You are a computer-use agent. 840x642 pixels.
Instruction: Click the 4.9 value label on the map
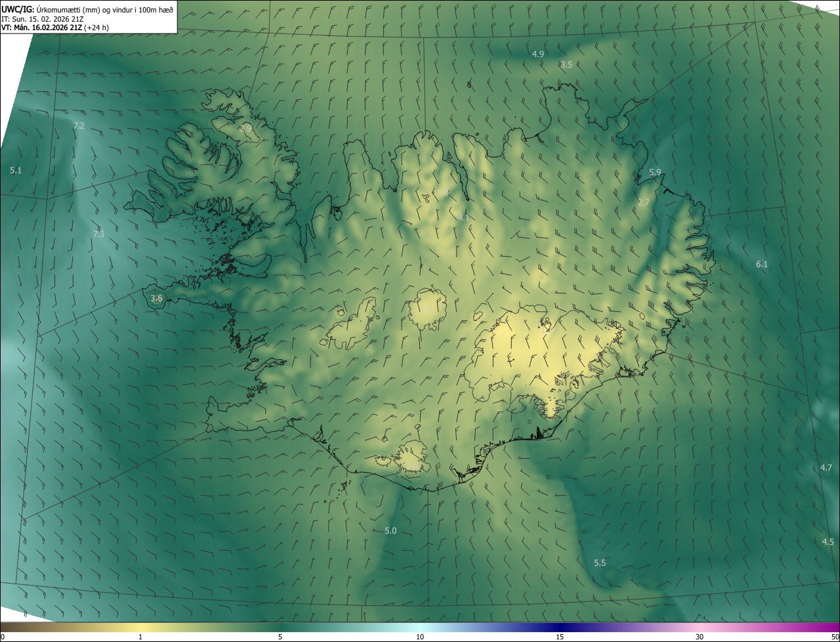click(x=538, y=54)
